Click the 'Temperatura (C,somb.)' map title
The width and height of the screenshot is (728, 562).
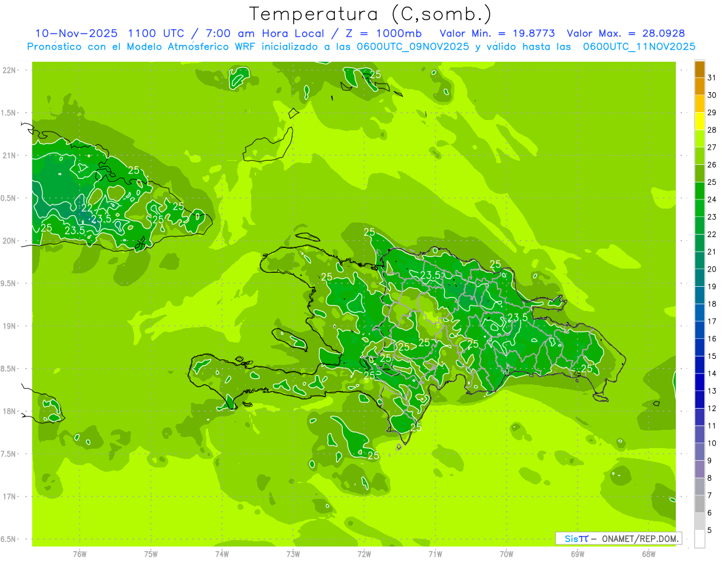pyautogui.click(x=371, y=15)
